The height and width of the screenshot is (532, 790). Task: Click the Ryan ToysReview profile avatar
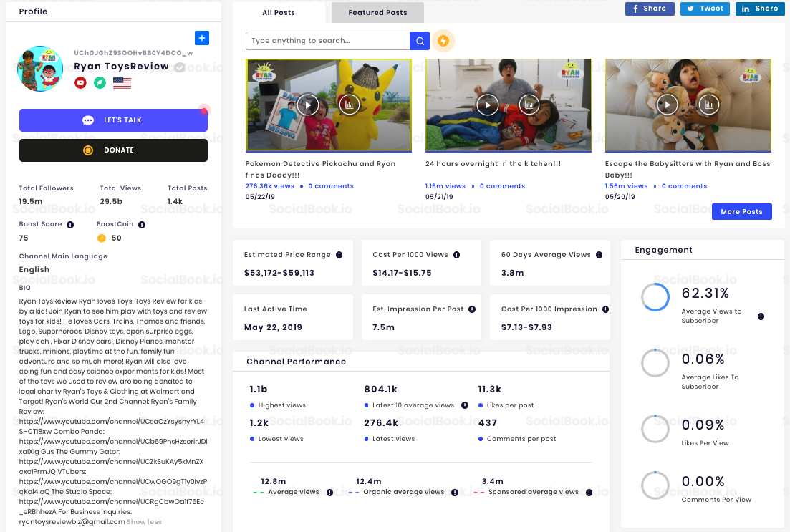[x=40, y=69]
